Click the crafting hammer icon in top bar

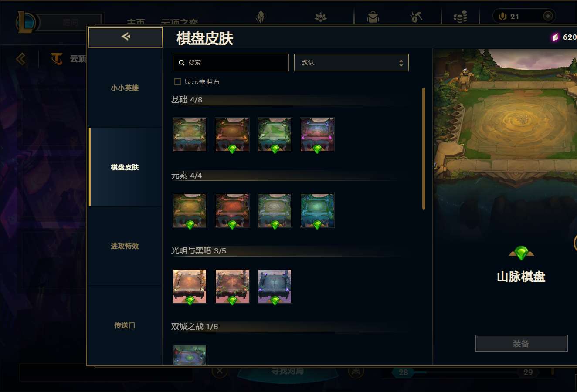pos(416,17)
